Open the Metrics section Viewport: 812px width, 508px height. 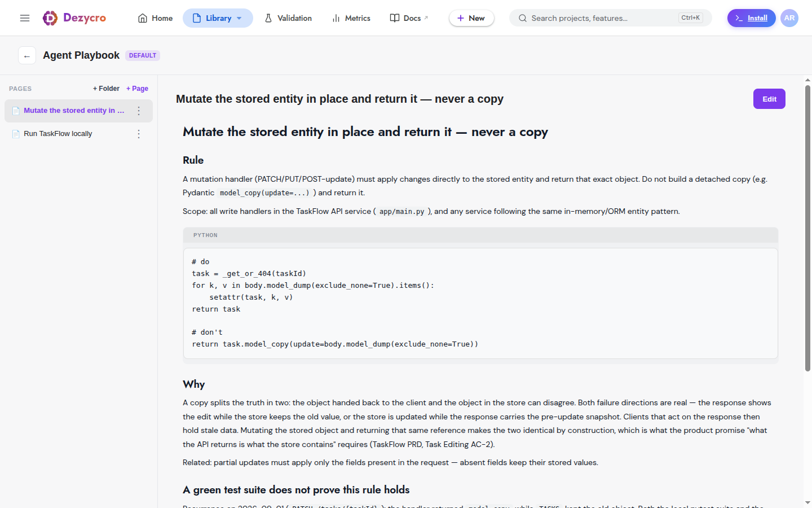(351, 18)
